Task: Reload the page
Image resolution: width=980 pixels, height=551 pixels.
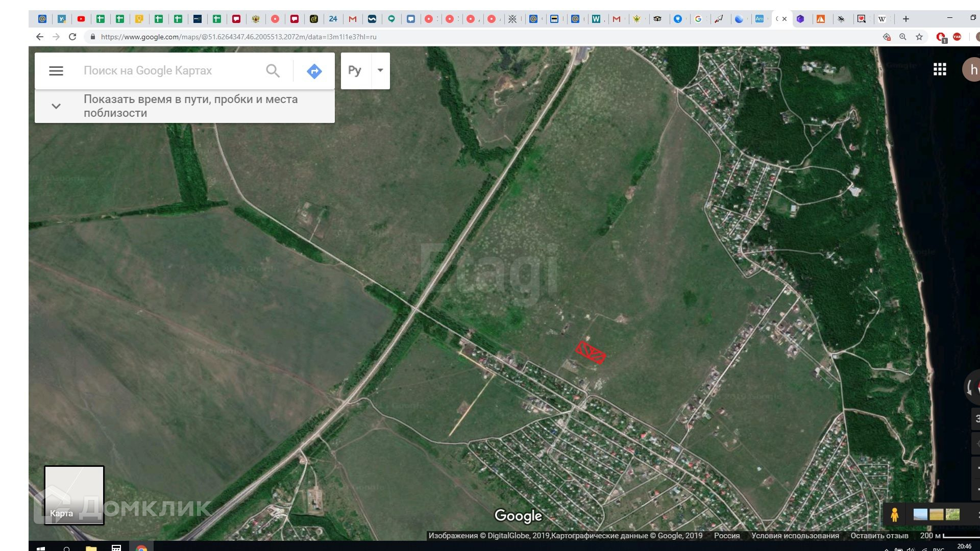Action: pyautogui.click(x=72, y=37)
